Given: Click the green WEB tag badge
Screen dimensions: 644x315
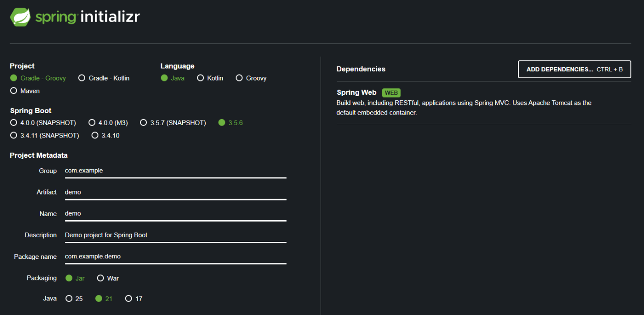Looking at the screenshot, I should click(x=391, y=93).
